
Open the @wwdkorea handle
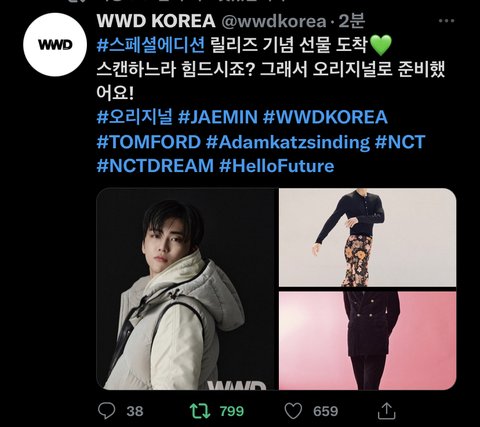[x=274, y=22]
